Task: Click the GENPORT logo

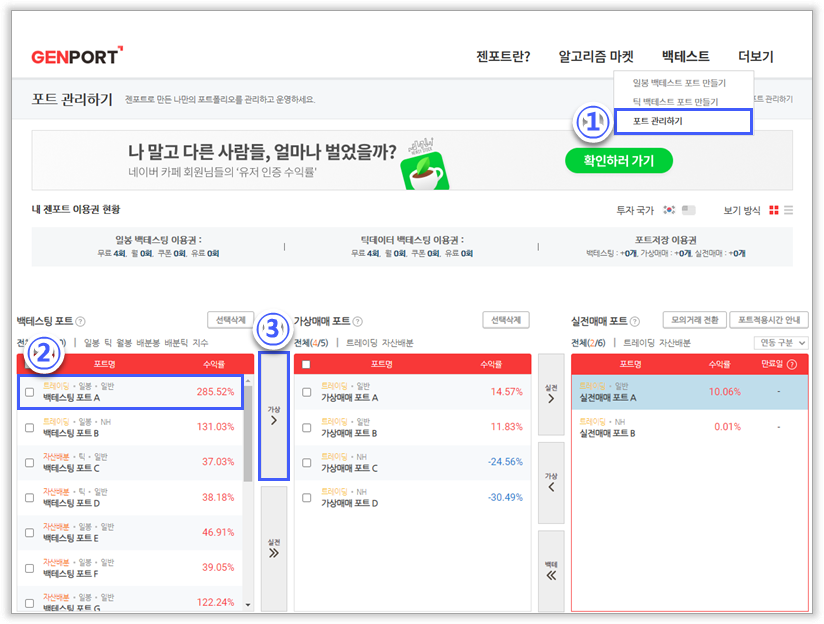Action: [x=76, y=56]
